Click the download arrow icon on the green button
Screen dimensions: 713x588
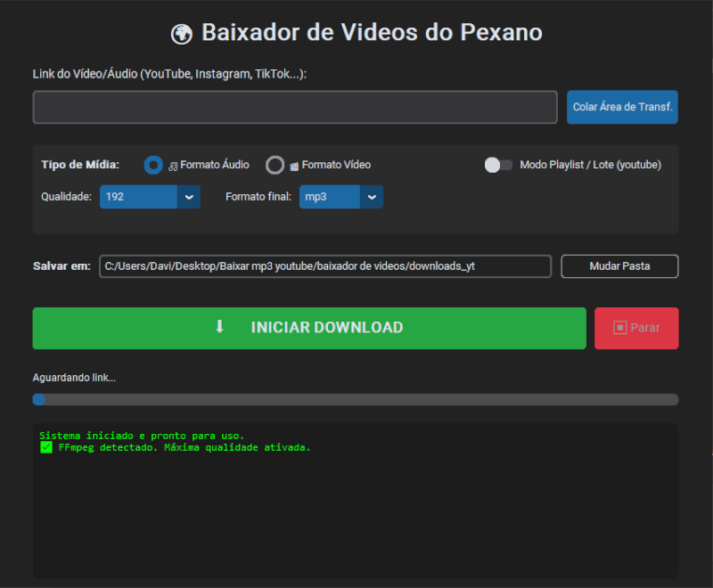[x=219, y=326]
